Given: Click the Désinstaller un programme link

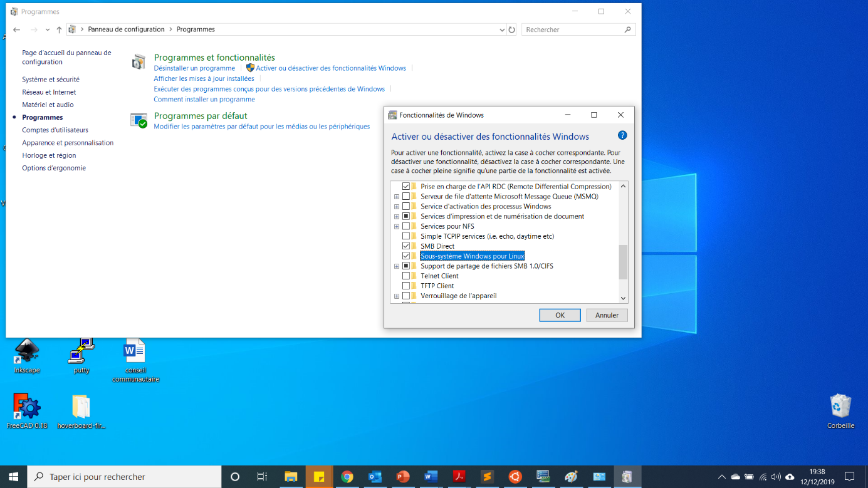Looking at the screenshot, I should tap(194, 68).
